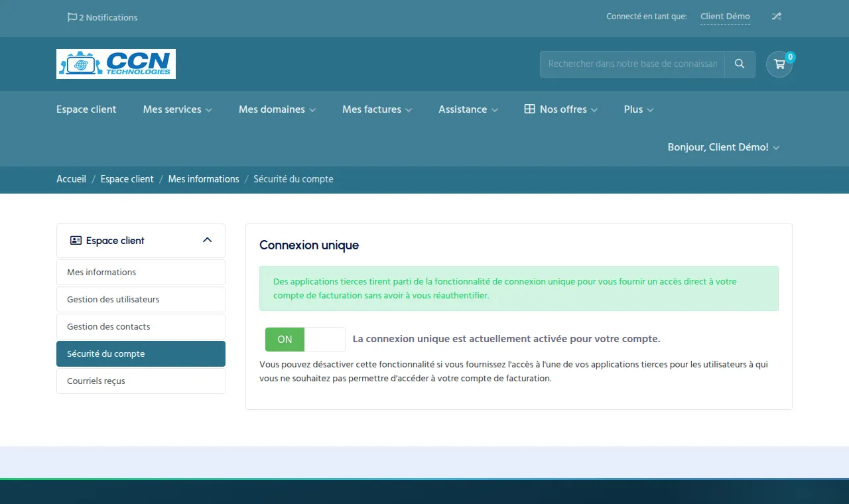Click the CCN Technologies logo

click(x=116, y=64)
